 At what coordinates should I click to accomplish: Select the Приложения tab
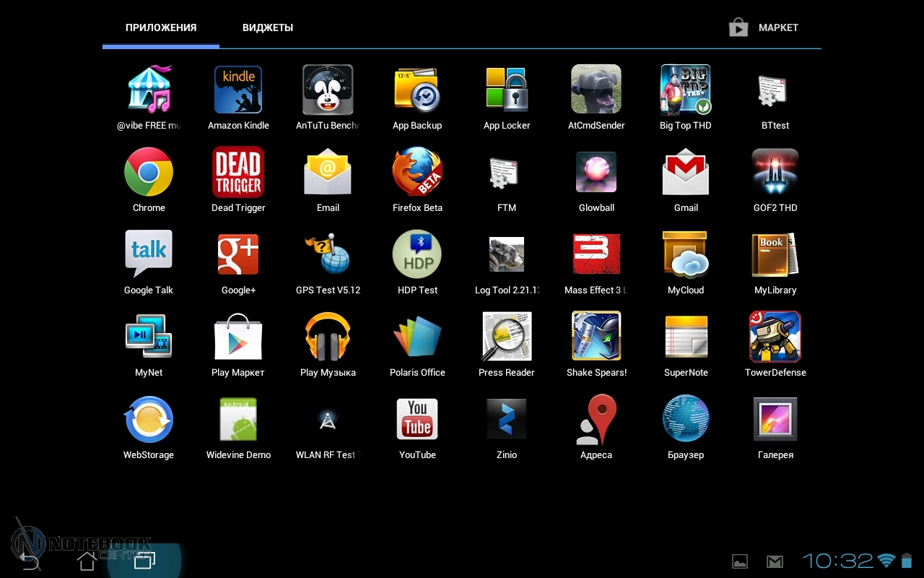click(x=161, y=27)
